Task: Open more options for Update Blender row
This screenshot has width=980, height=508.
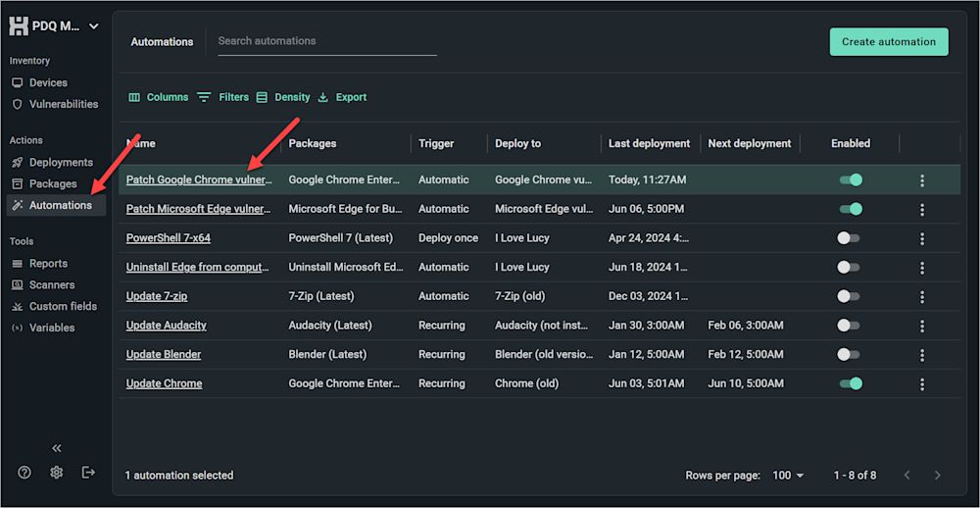Action: pos(922,355)
